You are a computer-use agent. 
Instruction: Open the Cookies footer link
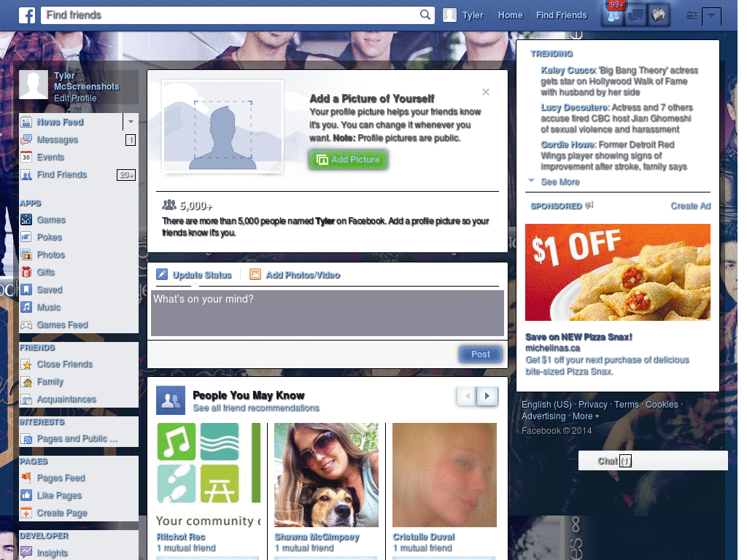click(x=662, y=404)
